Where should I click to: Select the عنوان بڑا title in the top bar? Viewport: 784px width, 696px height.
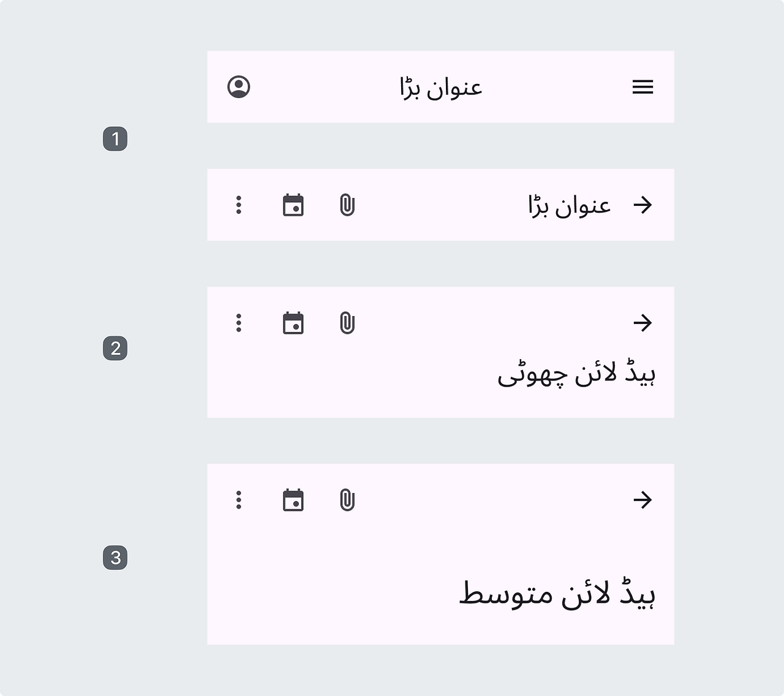click(440, 86)
